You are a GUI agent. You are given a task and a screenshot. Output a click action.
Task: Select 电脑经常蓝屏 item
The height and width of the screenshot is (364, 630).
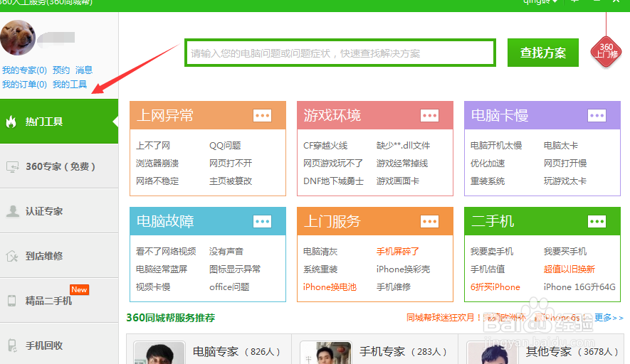[x=162, y=269]
